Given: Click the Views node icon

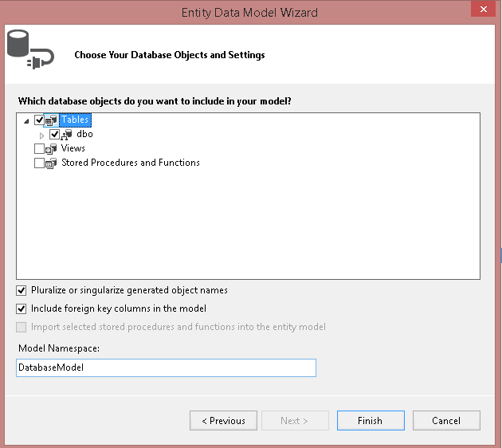Looking at the screenshot, I should (53, 149).
